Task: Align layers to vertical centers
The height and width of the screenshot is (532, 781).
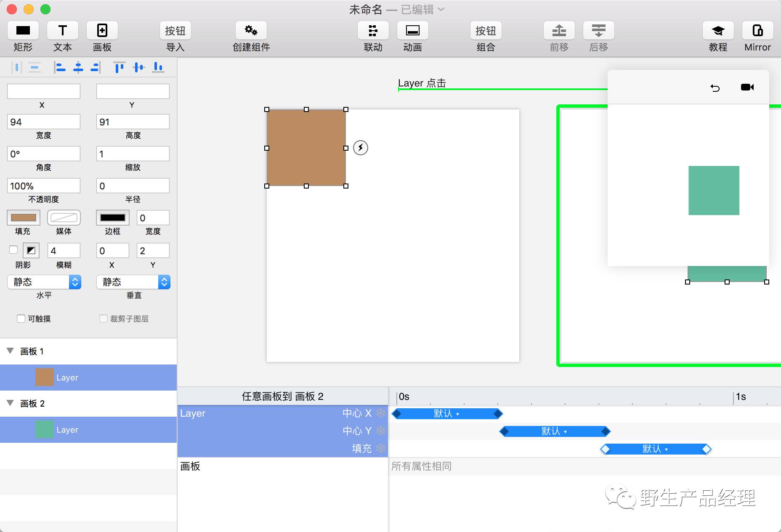Action: click(x=139, y=67)
